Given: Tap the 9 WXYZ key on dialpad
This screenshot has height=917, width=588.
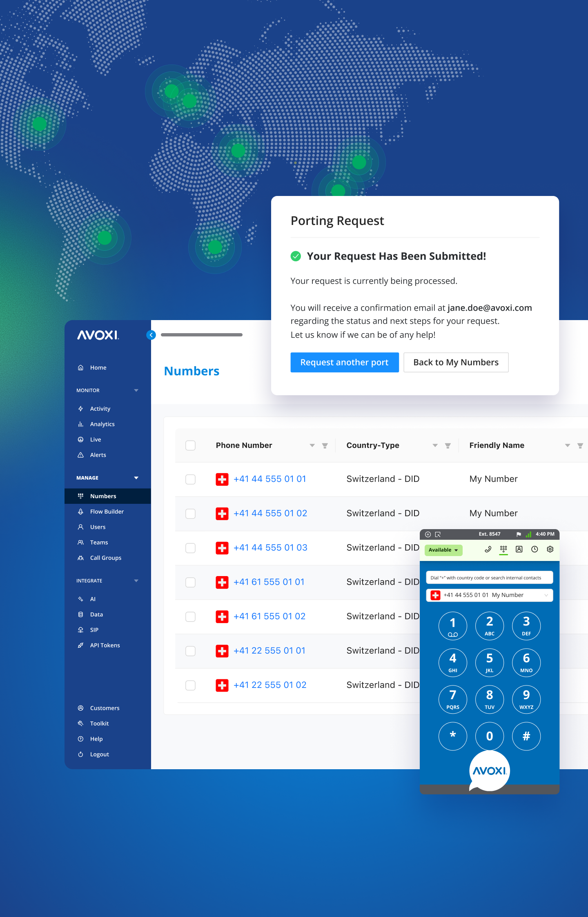Looking at the screenshot, I should [x=526, y=699].
